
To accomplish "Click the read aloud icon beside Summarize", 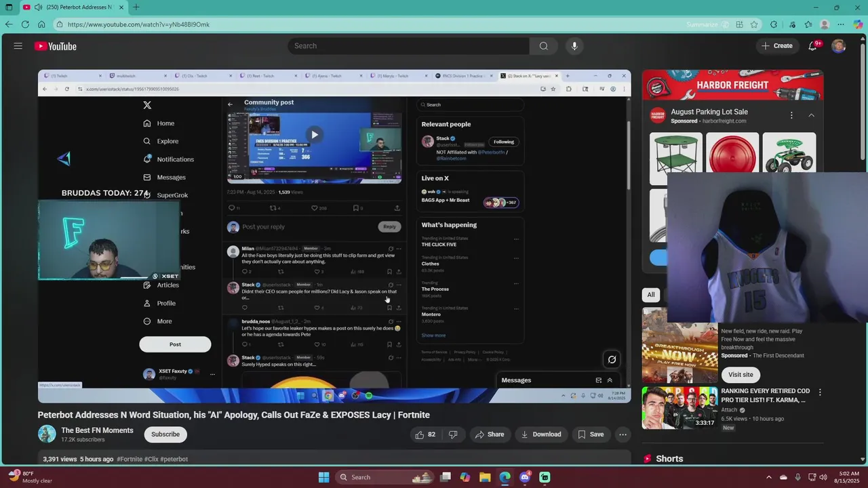I will pyautogui.click(x=725, y=24).
